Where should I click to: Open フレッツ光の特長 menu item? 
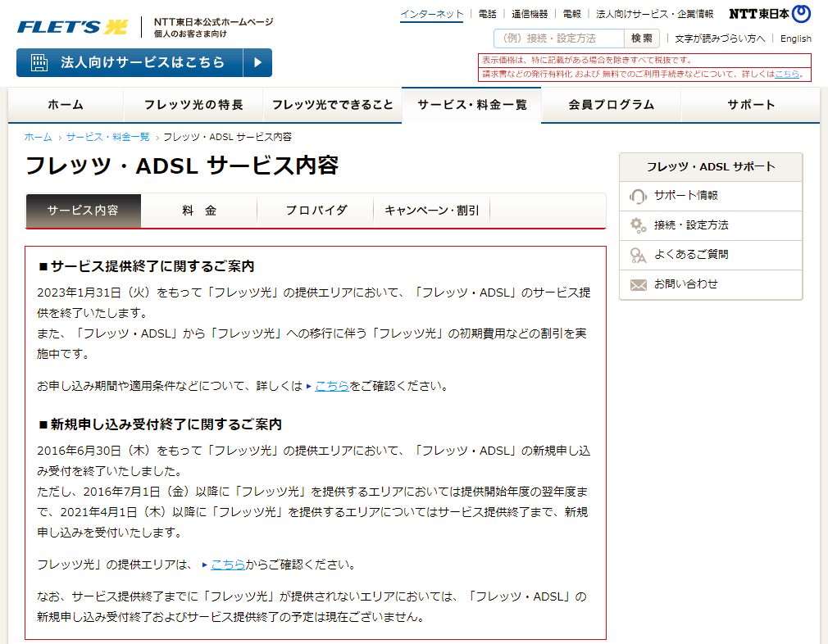(x=193, y=105)
